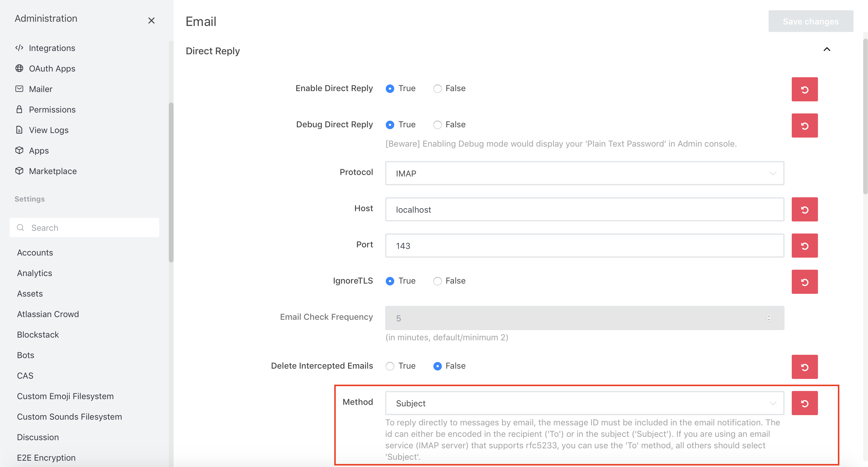
Task: Reset the Host setting with the red undo icon
Action: point(805,209)
